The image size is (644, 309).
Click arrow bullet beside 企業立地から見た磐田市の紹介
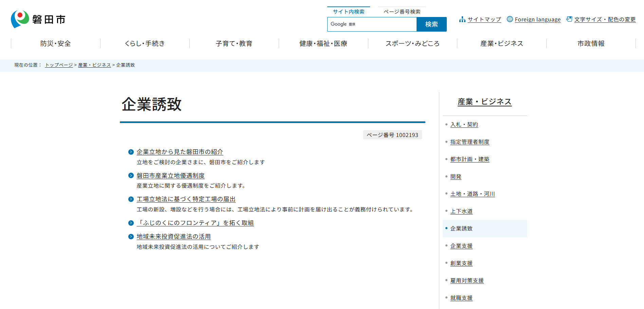tap(131, 152)
